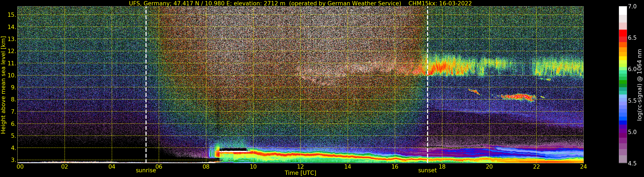Click the dark blue colorbar band just above 5.0
Image resolution: width=644 pixels, height=177 pixels.
point(623,123)
